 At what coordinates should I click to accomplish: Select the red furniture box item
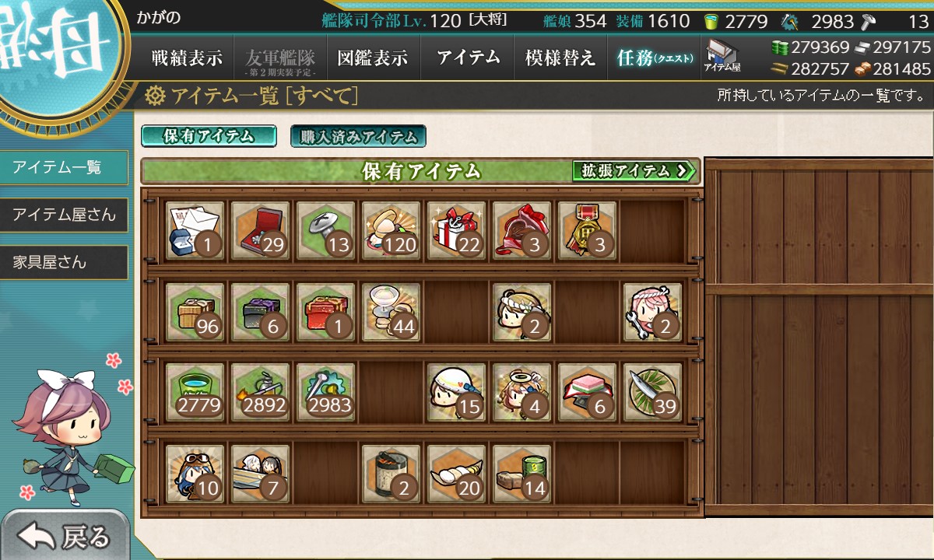coord(326,312)
